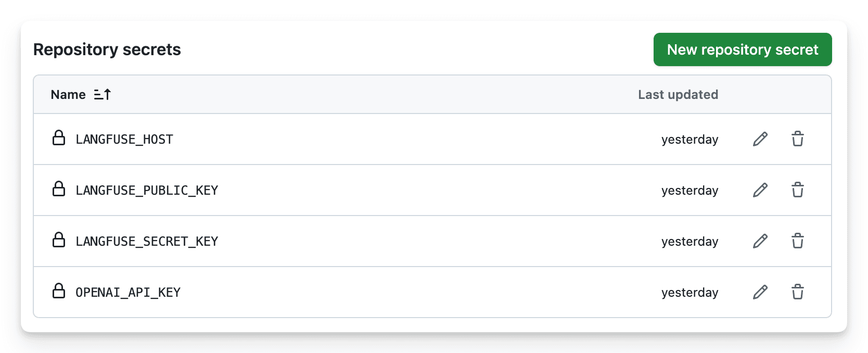Click the Last updated column header

tap(678, 94)
